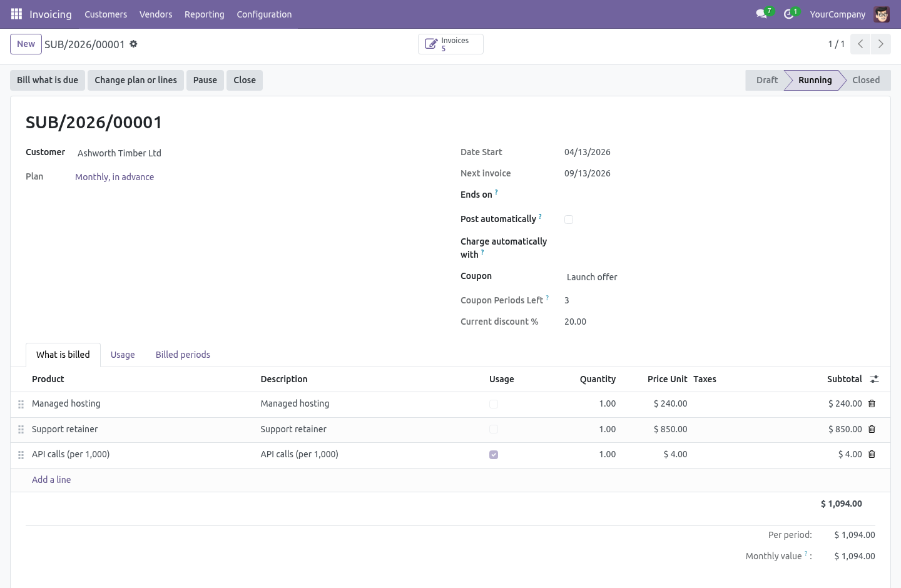Click Add a line link
This screenshot has width=901, height=588.
pyautogui.click(x=51, y=480)
